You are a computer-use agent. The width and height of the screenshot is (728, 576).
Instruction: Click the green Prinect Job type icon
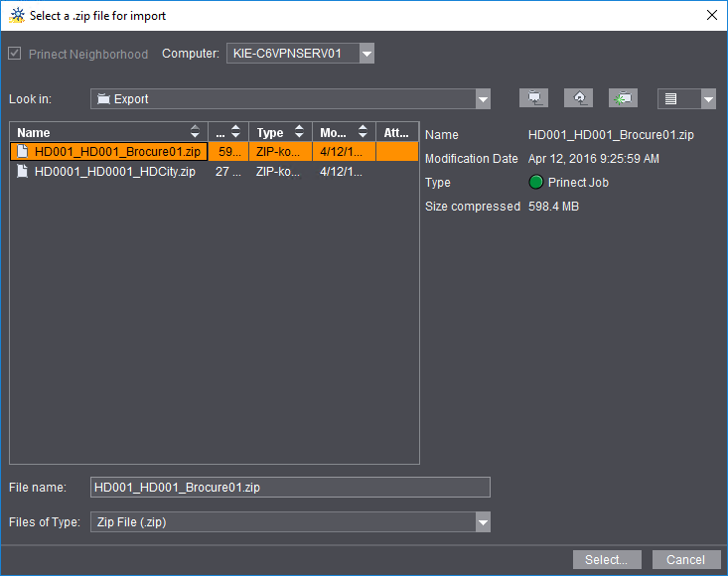pos(535,182)
